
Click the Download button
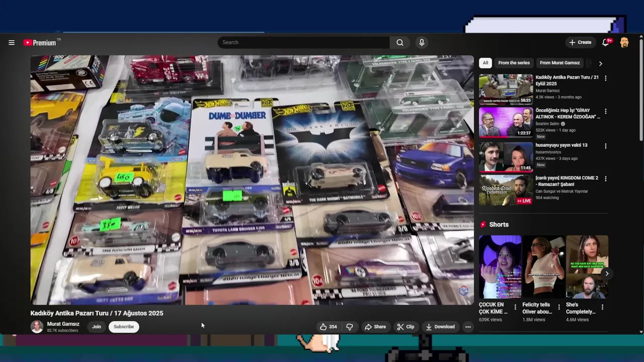(x=440, y=327)
